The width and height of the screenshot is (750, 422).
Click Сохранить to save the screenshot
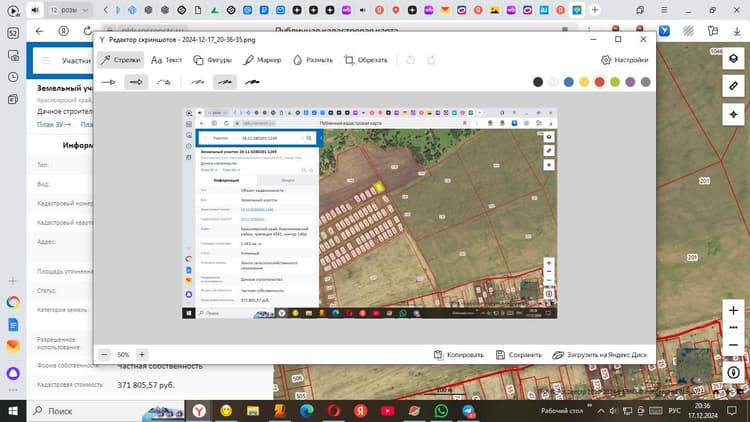(x=519, y=355)
